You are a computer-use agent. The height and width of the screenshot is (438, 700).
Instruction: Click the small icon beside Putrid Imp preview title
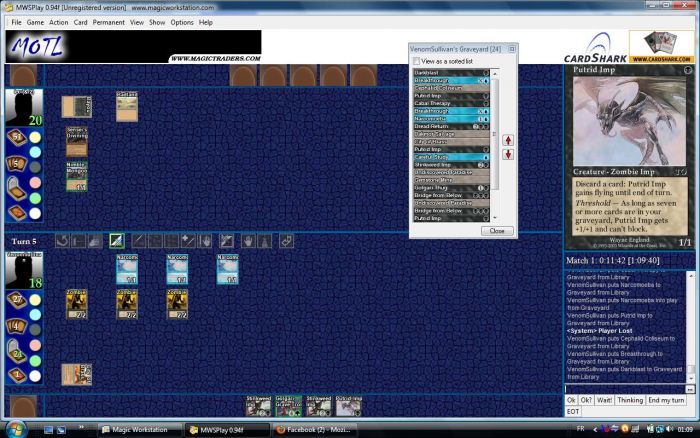688,70
